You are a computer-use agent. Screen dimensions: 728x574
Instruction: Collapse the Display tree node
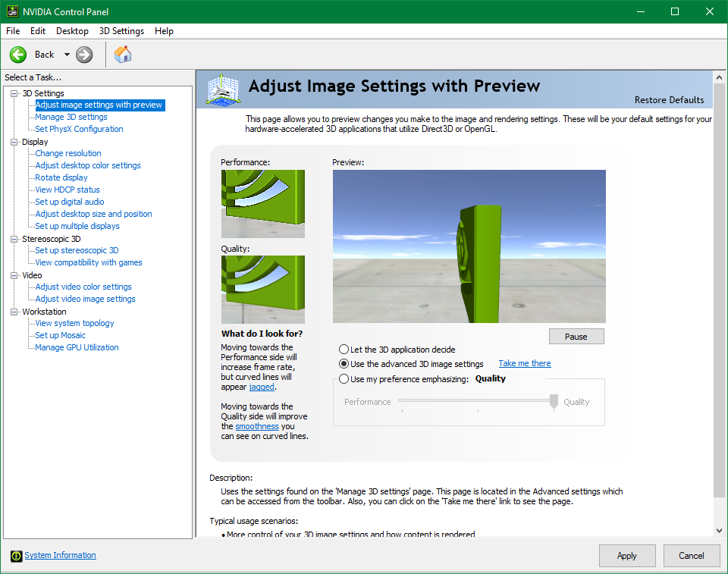pyautogui.click(x=14, y=142)
